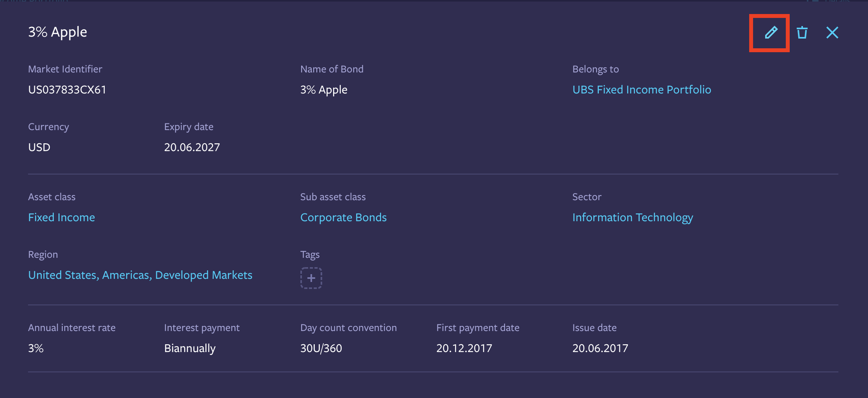Select first payment date 20.12.2017
Image resolution: width=868 pixels, height=398 pixels.
[464, 348]
